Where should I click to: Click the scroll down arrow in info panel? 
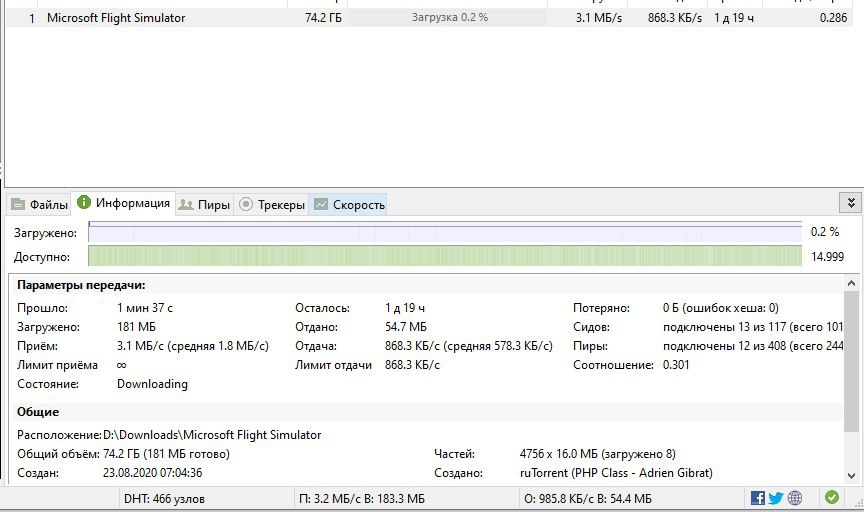(x=851, y=475)
